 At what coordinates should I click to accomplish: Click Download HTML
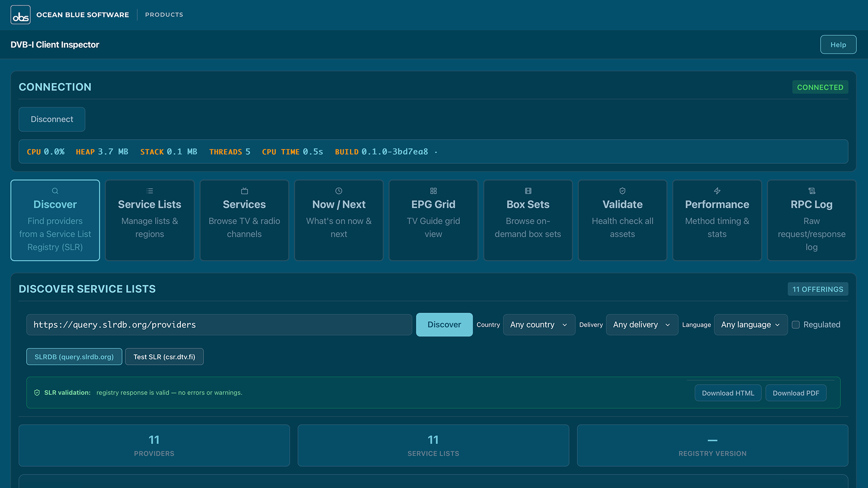728,393
